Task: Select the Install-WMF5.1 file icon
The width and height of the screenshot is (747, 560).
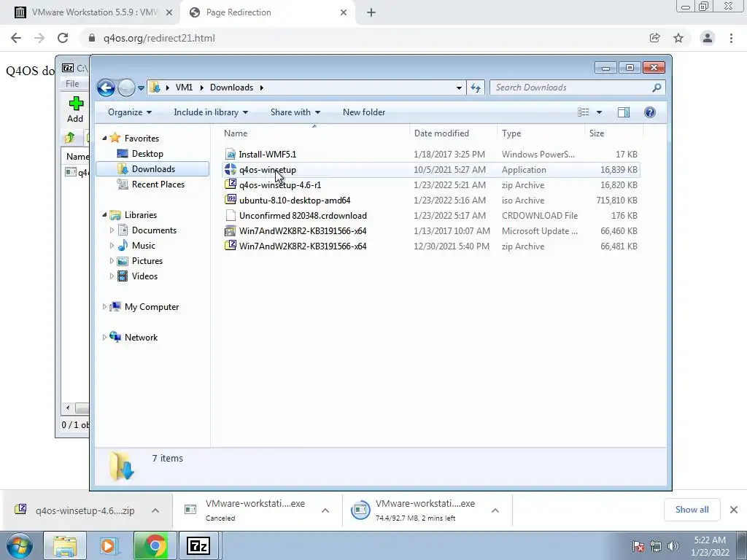Action: coord(231,155)
